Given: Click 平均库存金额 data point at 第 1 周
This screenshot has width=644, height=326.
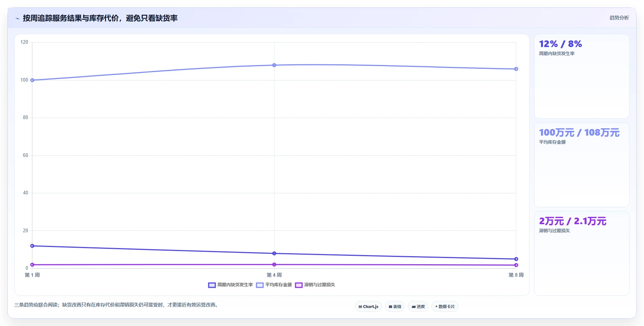Looking at the screenshot, I should coord(32,80).
